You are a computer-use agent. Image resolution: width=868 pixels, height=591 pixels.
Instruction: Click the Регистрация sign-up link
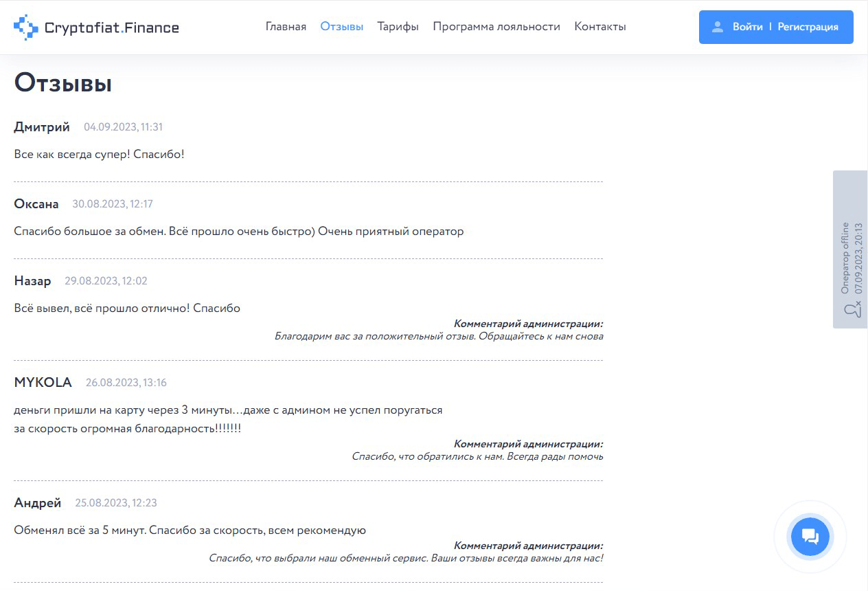pyautogui.click(x=808, y=27)
